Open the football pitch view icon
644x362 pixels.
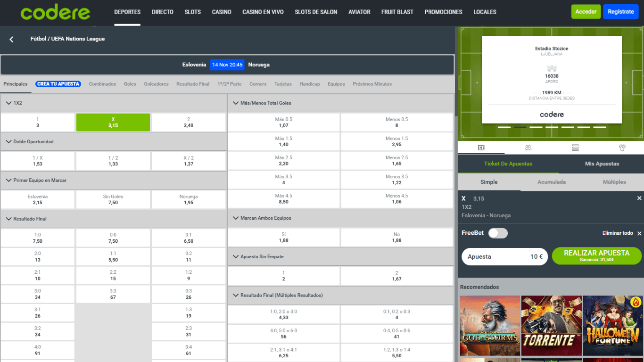(481, 148)
